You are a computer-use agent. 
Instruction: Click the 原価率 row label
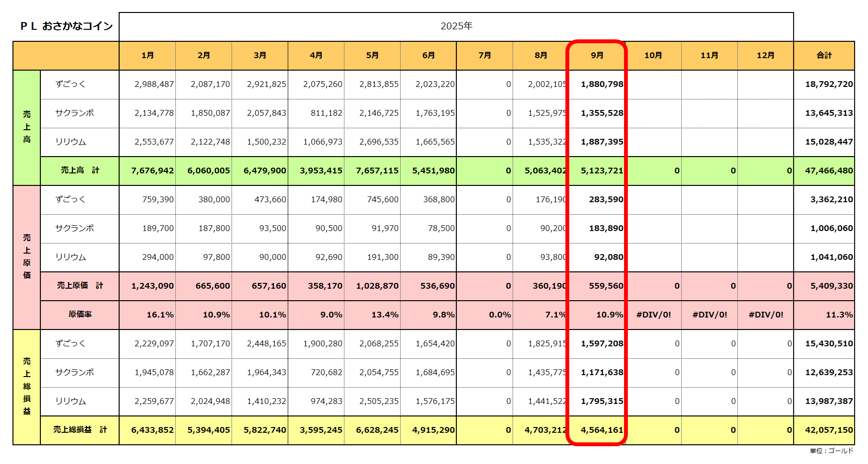point(80,315)
